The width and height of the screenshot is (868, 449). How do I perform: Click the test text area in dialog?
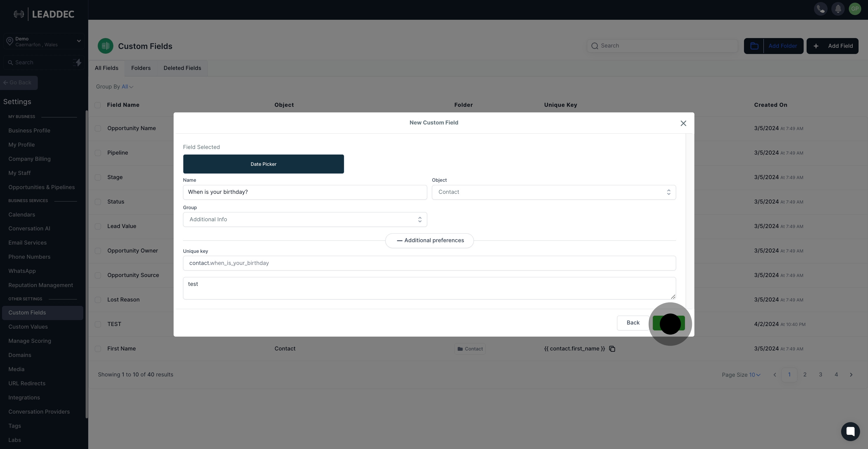pyautogui.click(x=429, y=288)
